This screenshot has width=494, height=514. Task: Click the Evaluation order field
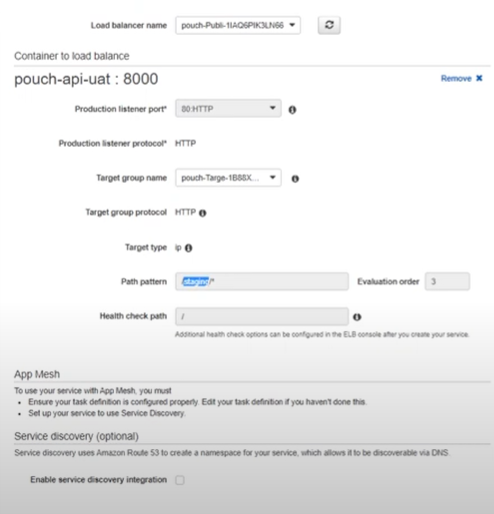click(447, 281)
